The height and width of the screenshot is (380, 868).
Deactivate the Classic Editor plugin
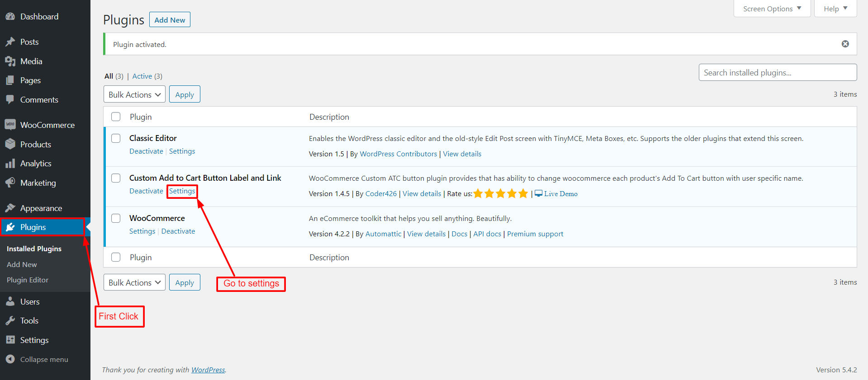point(146,151)
